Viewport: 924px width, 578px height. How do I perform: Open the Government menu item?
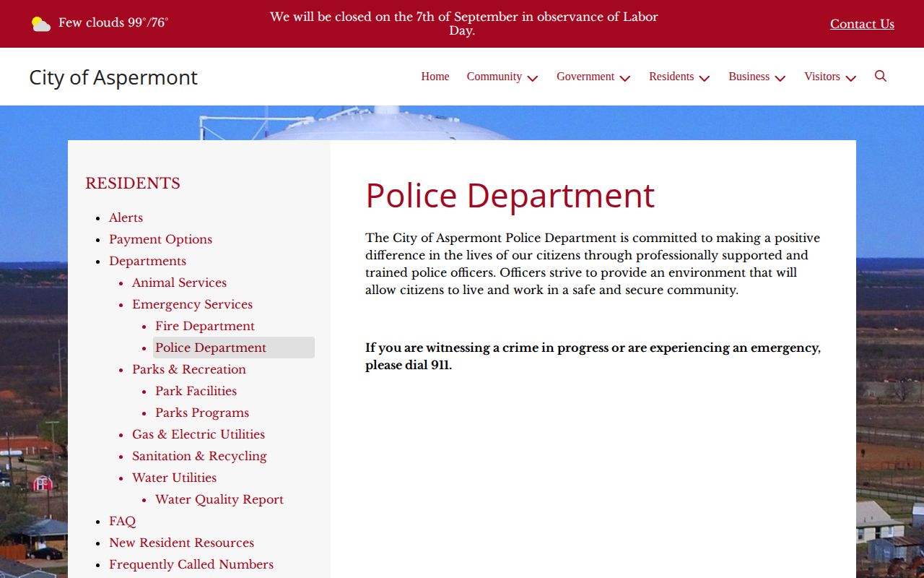tap(585, 77)
